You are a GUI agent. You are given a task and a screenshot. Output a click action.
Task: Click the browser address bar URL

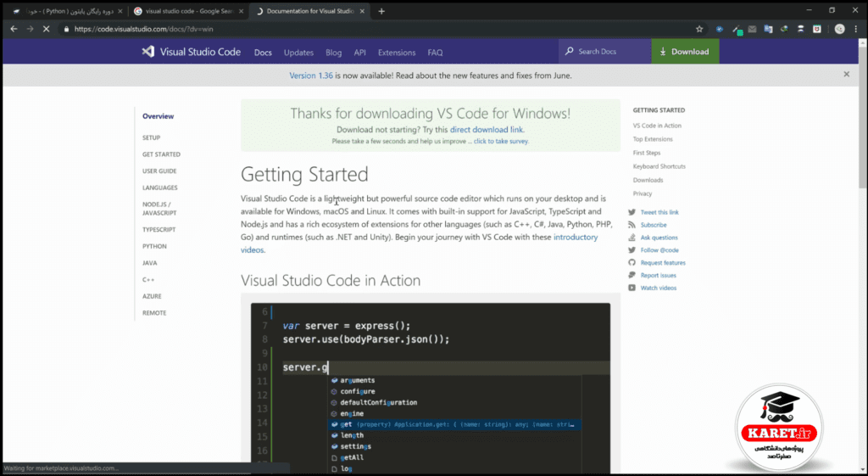(x=143, y=29)
